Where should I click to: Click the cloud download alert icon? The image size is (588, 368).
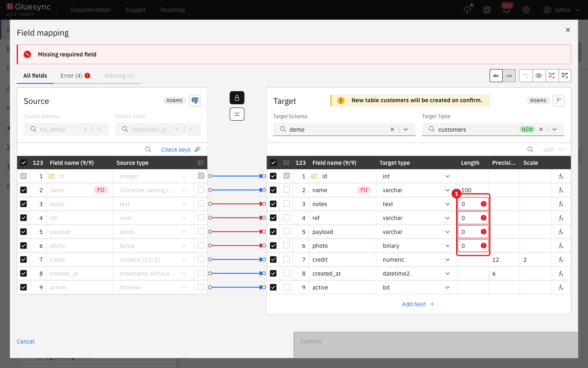[468, 9]
